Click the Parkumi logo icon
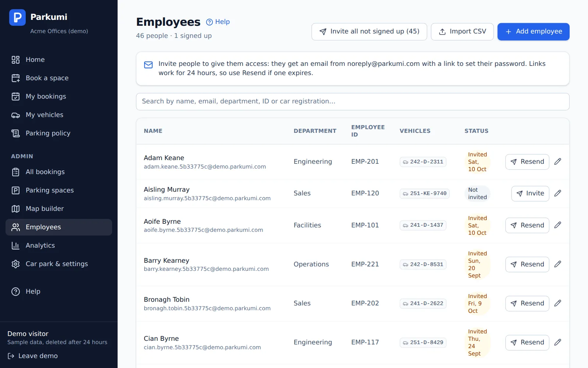Viewport: 588px width, 368px height. pos(17,17)
